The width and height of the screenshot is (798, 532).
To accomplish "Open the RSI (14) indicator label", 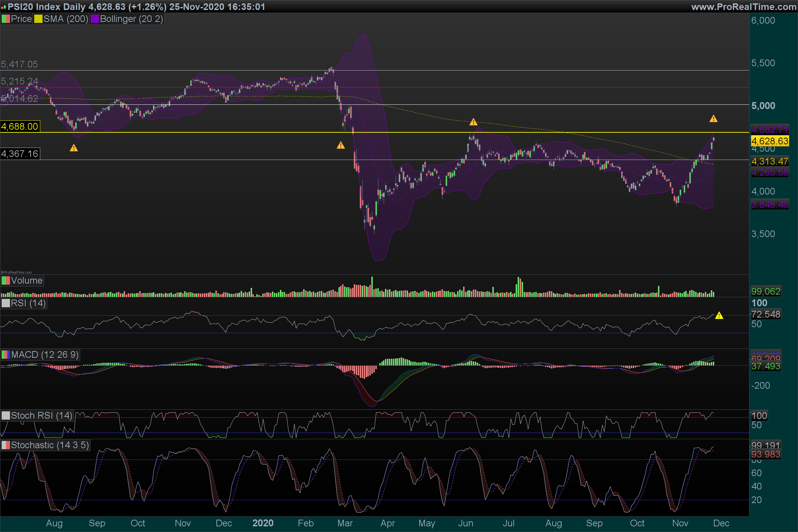I will click(28, 303).
